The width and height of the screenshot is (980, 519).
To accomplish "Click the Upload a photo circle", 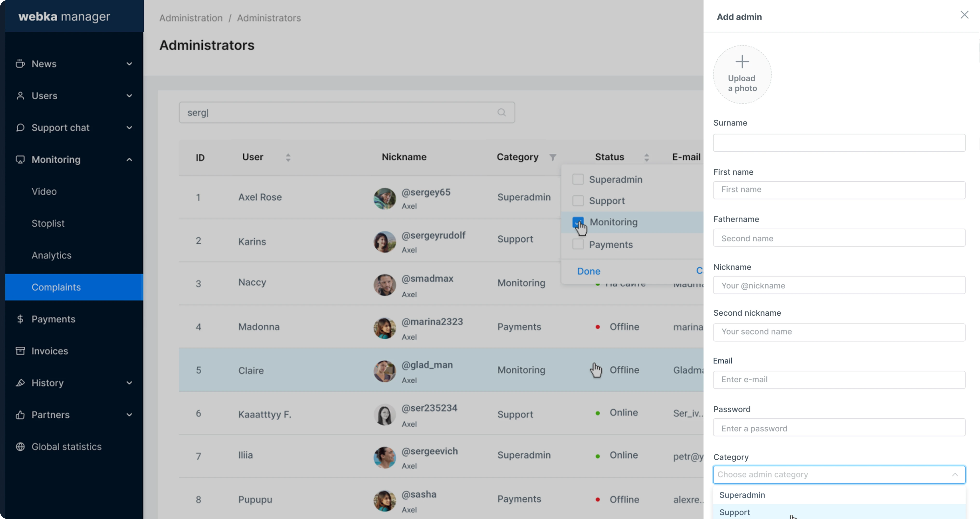I will pyautogui.click(x=742, y=75).
